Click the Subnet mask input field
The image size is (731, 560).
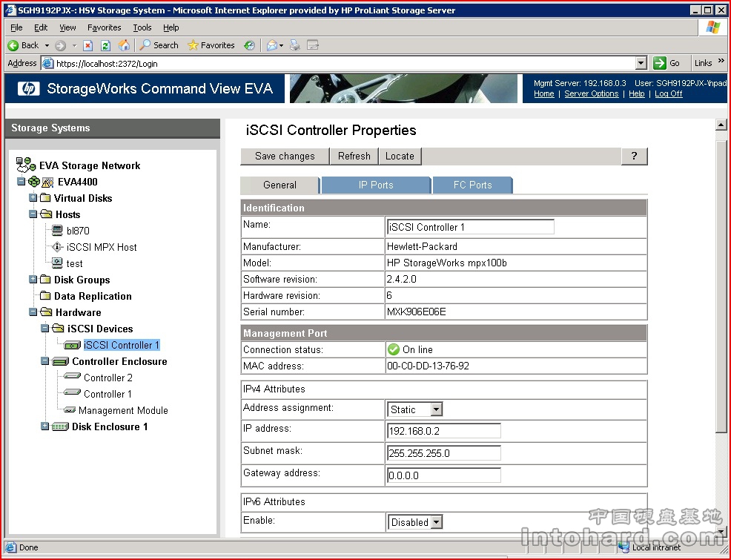pos(444,453)
